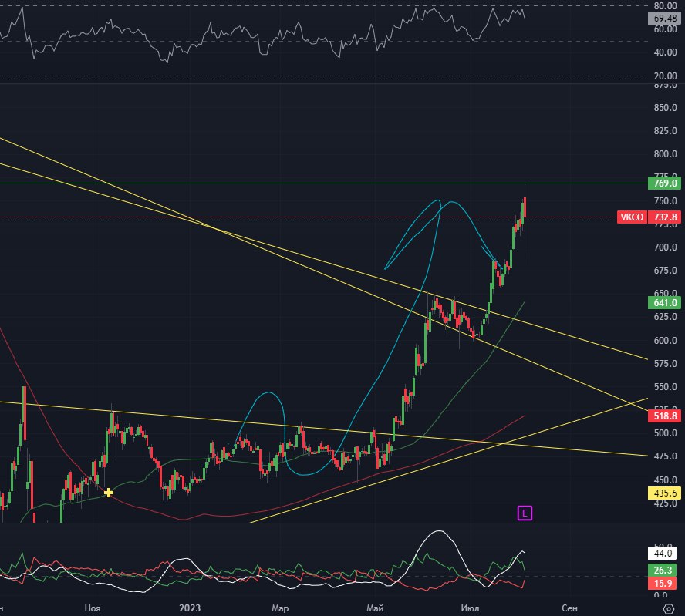Click the Ноя month label on time axis
The image size is (685, 616).
pyautogui.click(x=93, y=609)
